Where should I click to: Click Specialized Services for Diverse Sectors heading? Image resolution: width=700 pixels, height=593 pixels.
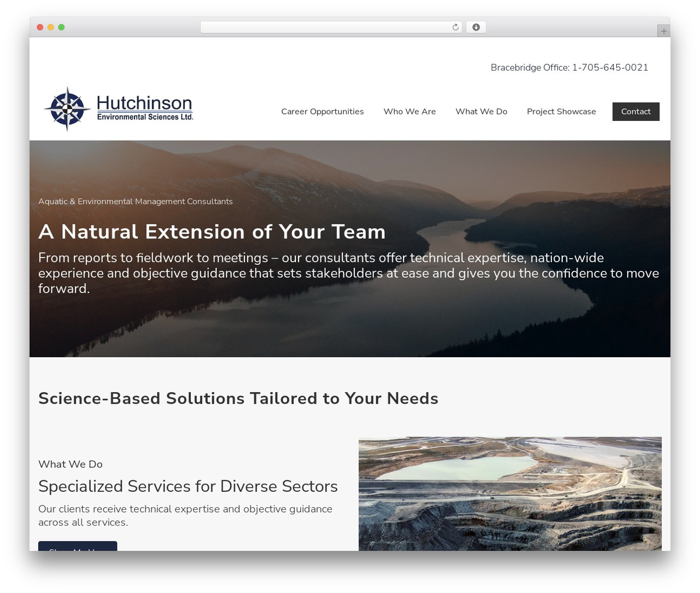tap(188, 486)
